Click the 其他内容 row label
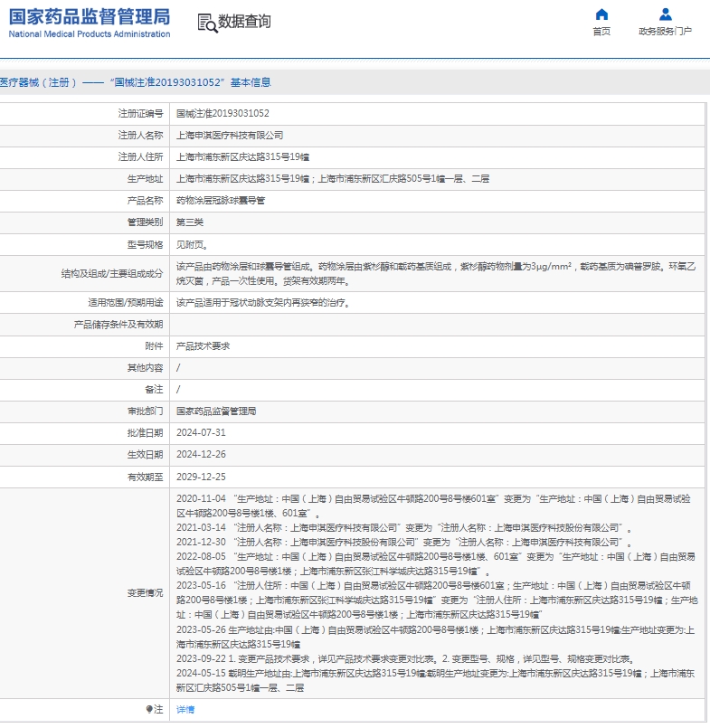 pos(146,368)
